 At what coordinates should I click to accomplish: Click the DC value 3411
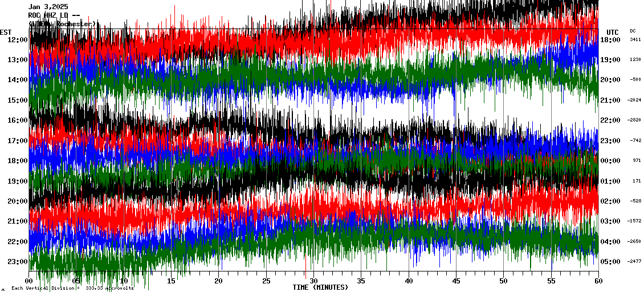[635, 40]
